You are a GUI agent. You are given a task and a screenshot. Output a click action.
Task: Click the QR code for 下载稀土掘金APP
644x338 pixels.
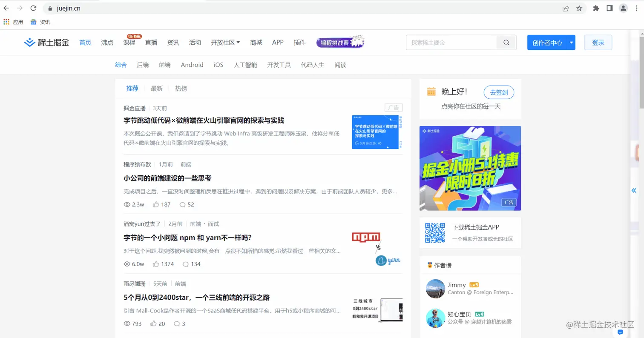(435, 233)
